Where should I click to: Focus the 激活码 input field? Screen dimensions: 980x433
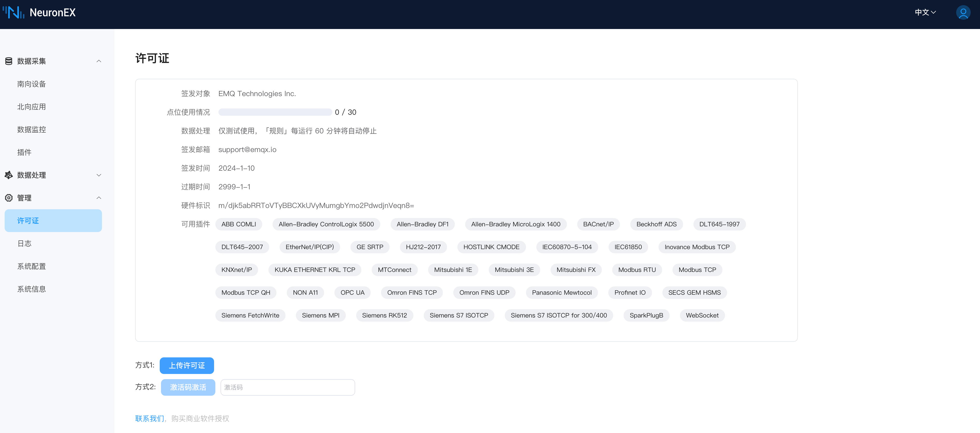click(x=288, y=387)
